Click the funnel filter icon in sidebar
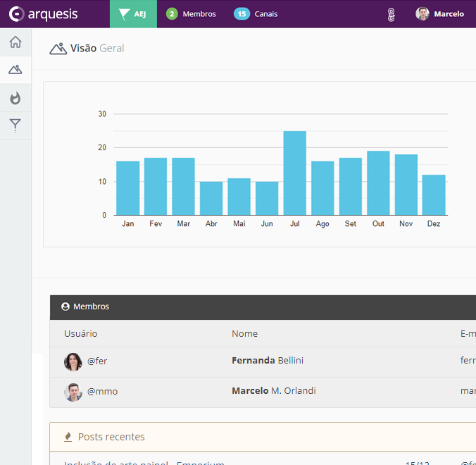476x465 pixels. pos(15,125)
